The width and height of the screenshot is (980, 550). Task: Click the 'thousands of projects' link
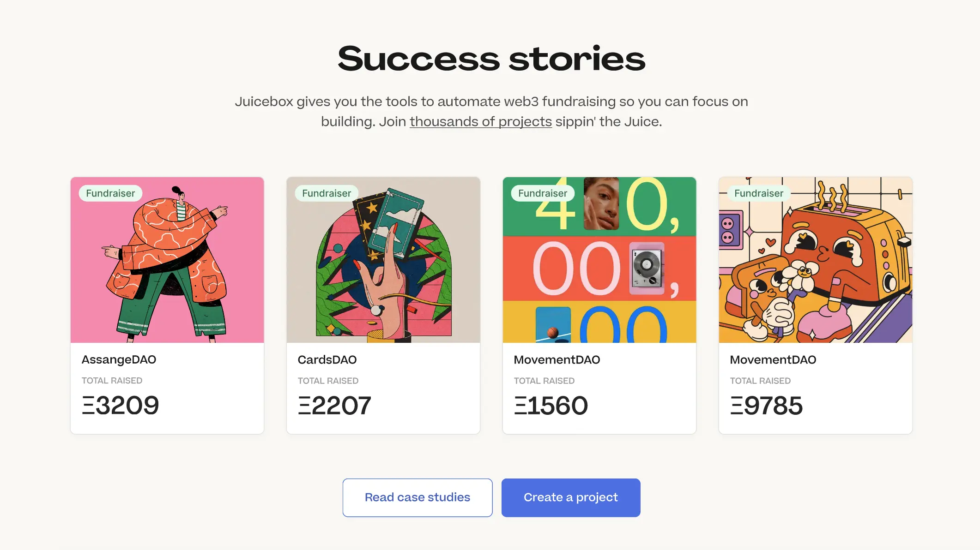click(480, 121)
